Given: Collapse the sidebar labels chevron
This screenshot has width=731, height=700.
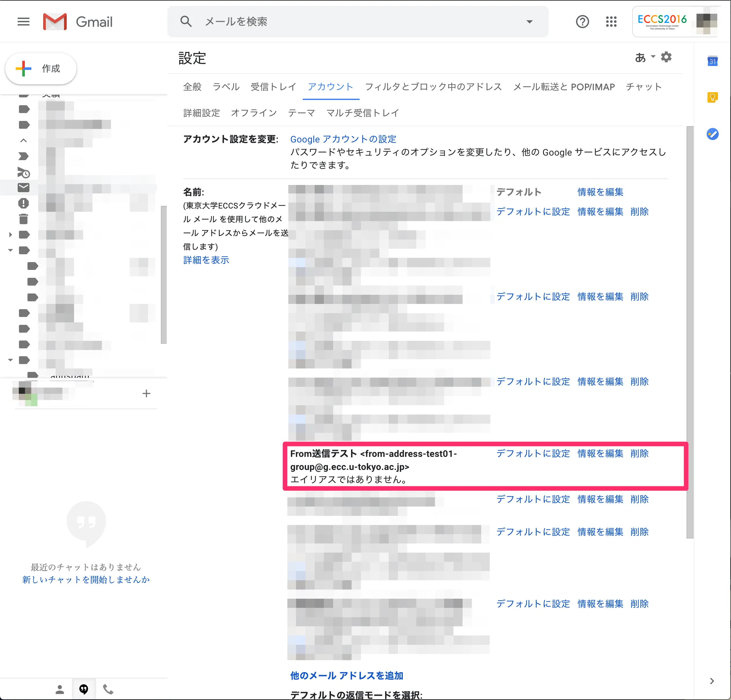Looking at the screenshot, I should (24, 141).
